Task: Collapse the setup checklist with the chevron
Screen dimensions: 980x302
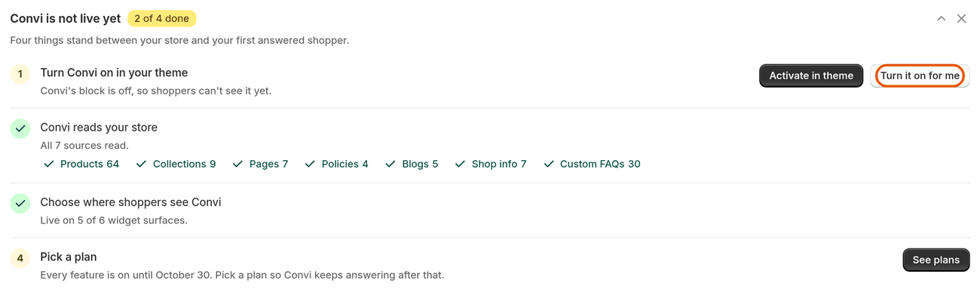Action: pos(941,19)
